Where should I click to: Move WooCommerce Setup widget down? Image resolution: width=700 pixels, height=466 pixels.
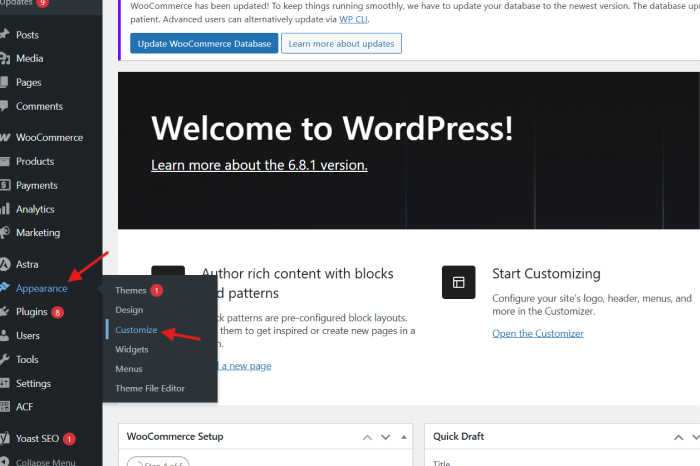click(x=385, y=437)
